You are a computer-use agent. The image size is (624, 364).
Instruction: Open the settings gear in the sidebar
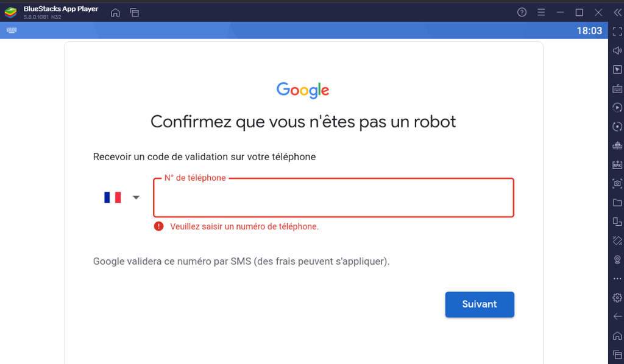point(617,298)
